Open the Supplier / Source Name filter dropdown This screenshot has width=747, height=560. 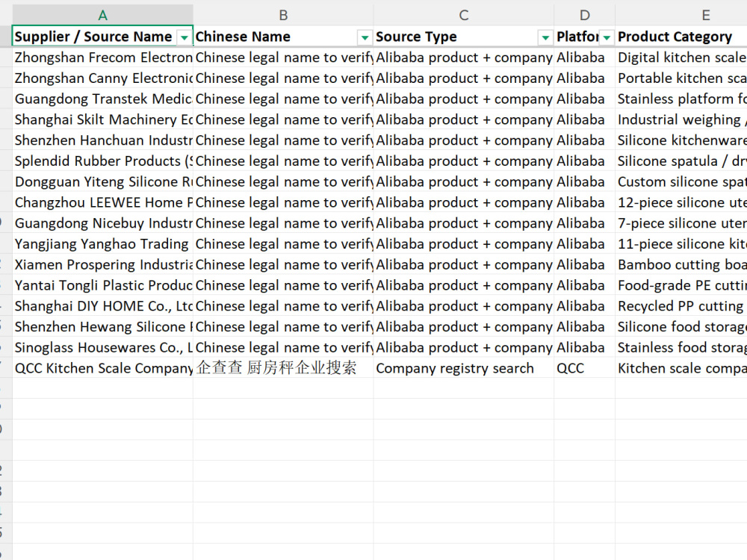tap(184, 37)
